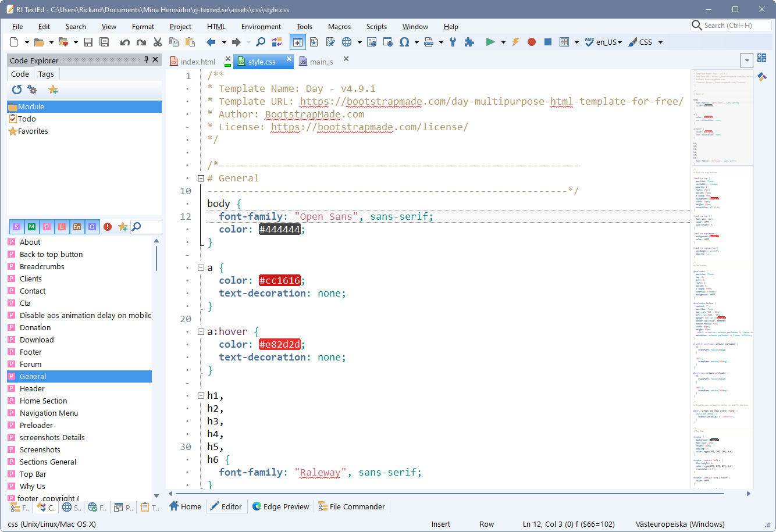776x532 pixels.
Task: Toggle the purple S filter button
Action: tap(16, 227)
